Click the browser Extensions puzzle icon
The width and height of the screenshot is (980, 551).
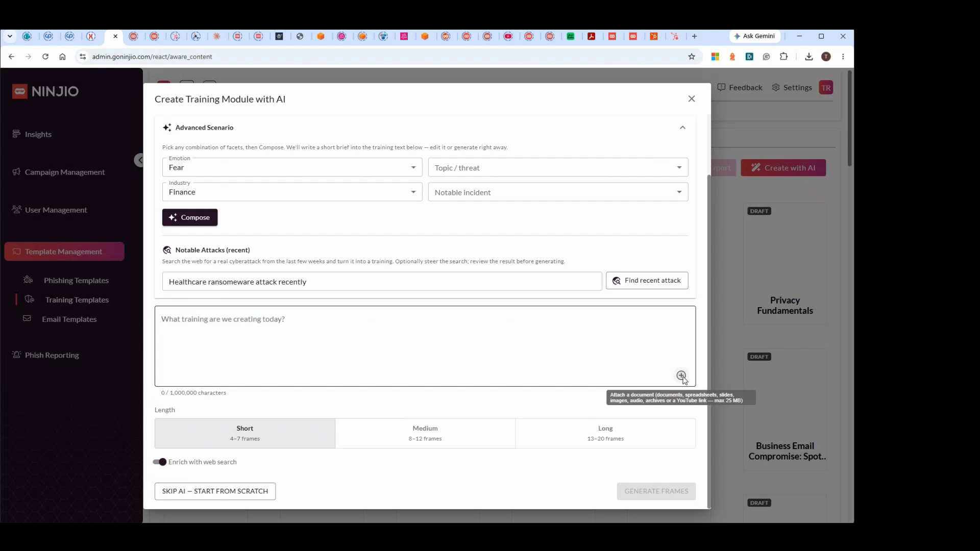pyautogui.click(x=783, y=57)
